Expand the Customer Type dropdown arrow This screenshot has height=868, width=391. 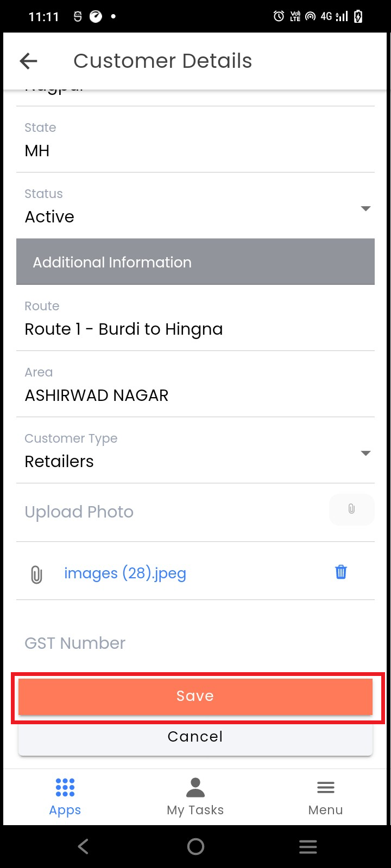coord(365,454)
